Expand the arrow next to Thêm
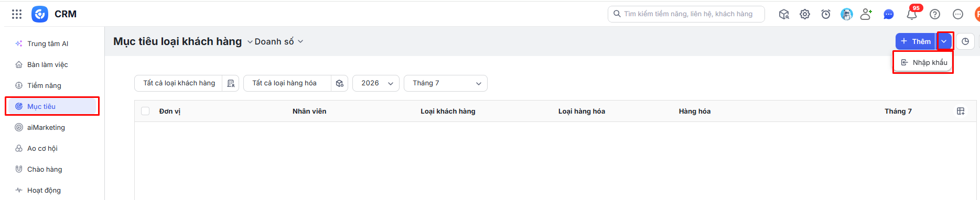980x200 pixels. [944, 41]
